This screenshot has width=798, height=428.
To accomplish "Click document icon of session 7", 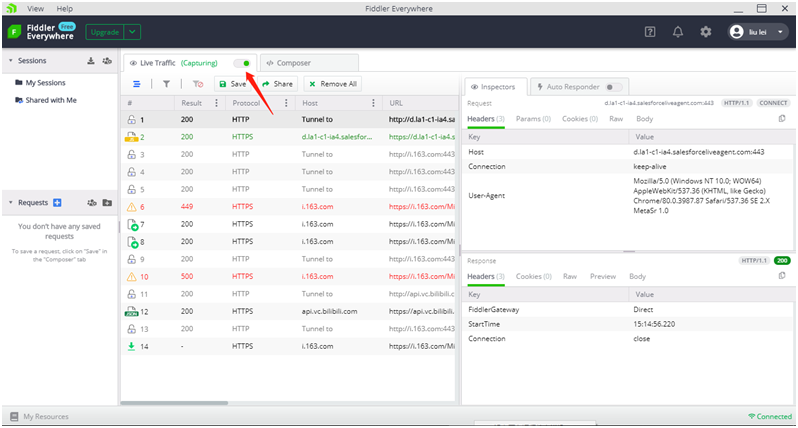I will [132, 224].
